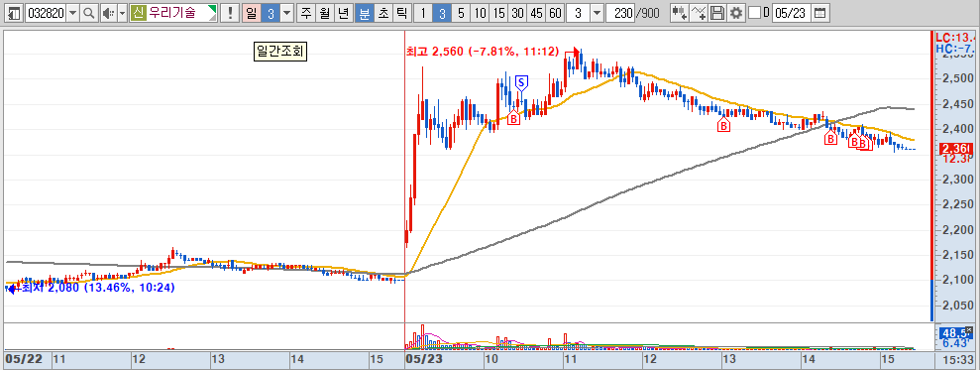Click the B buy marker near 10 o'clock
980x370 pixels.
tap(513, 117)
